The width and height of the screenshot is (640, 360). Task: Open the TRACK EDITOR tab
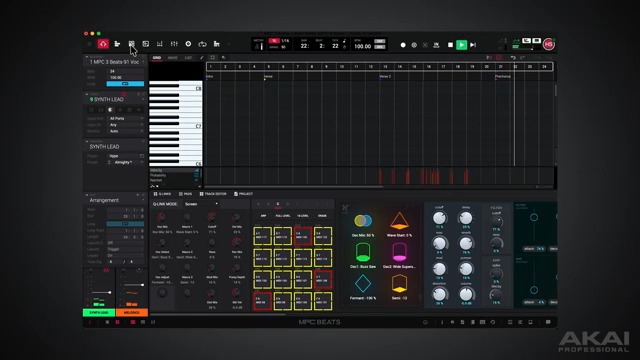pos(213,194)
